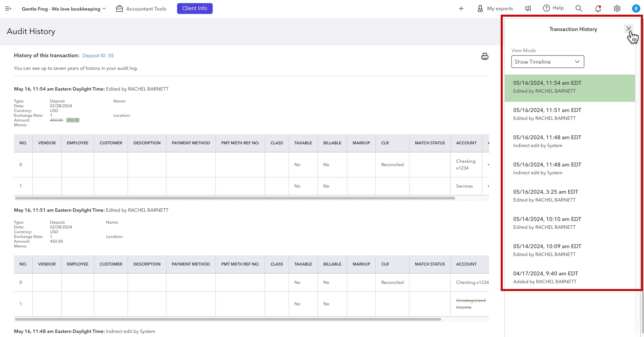Viewport: 644px width, 337px height.
Task: Select timeline entry 04/17/2024, 9:40 am EDT
Action: click(570, 278)
